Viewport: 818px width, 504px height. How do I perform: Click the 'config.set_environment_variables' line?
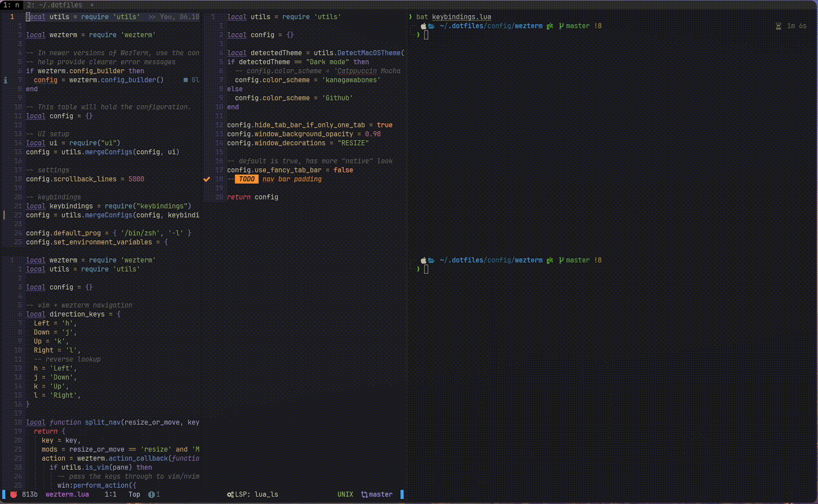(x=97, y=242)
